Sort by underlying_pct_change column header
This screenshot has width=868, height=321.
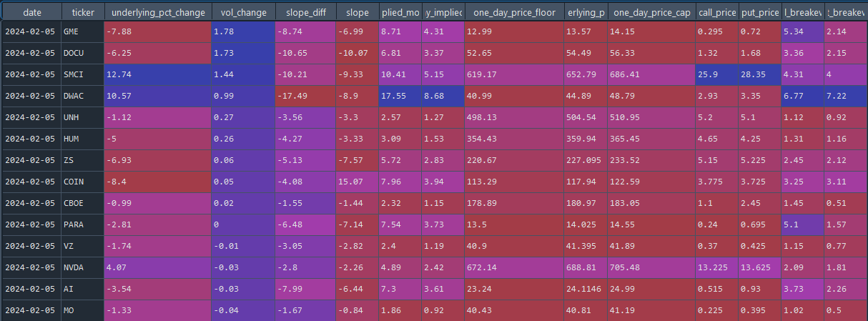pyautogui.click(x=159, y=11)
